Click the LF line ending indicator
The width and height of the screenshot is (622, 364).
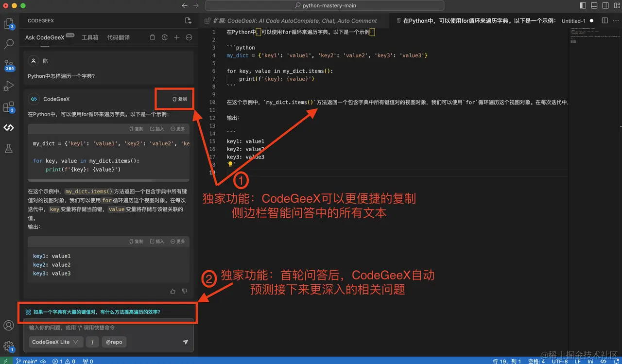(x=578, y=361)
